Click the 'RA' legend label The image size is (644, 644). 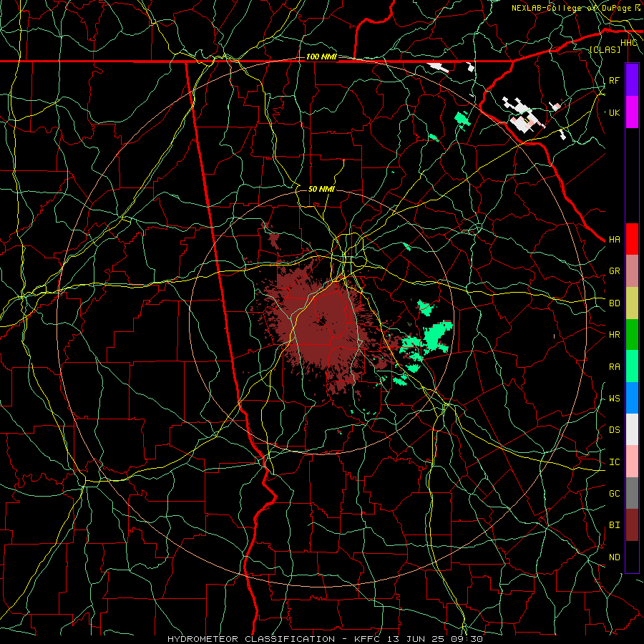[614, 367]
